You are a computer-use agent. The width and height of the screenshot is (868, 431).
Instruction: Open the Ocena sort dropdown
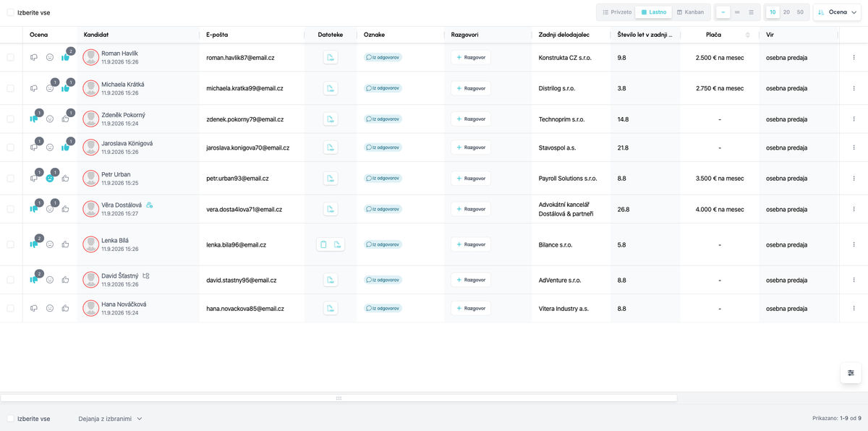pos(837,12)
